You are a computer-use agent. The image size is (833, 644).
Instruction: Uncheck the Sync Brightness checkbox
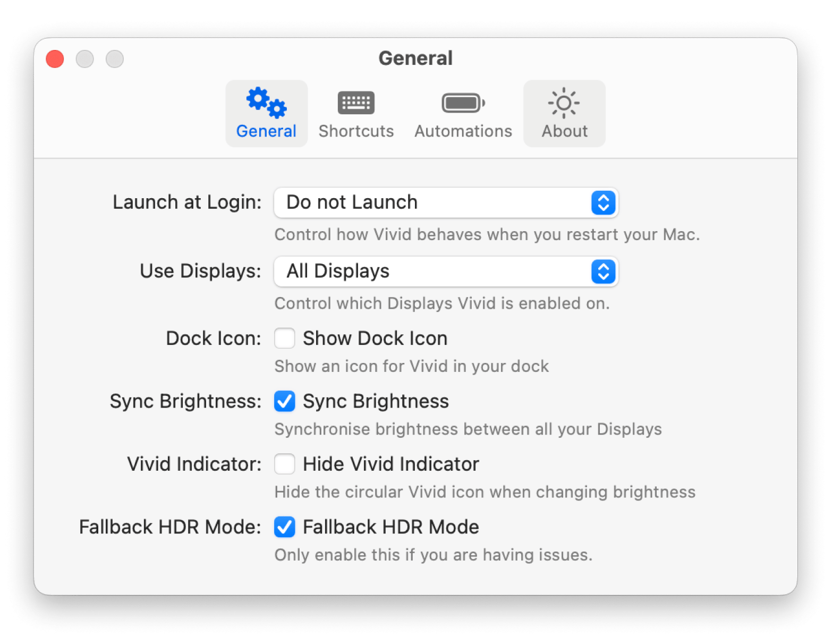(285, 401)
